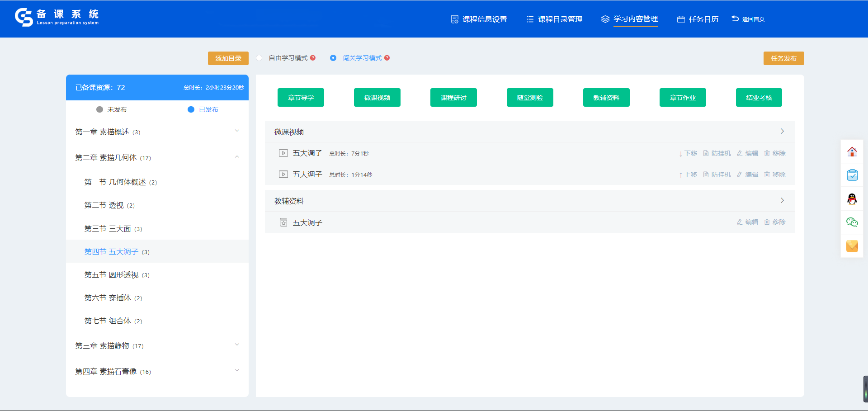Click the 未发布 gray status dot
This screenshot has width=868, height=411.
(x=100, y=109)
